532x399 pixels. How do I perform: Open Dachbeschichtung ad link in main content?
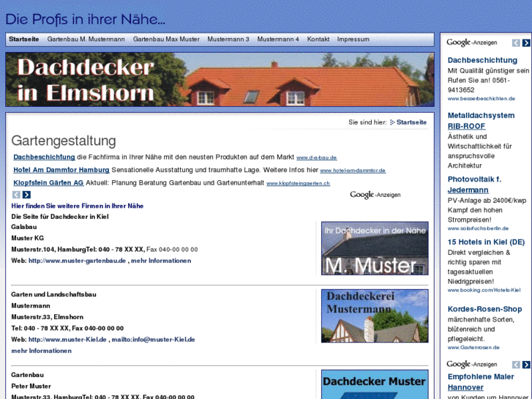(x=44, y=157)
